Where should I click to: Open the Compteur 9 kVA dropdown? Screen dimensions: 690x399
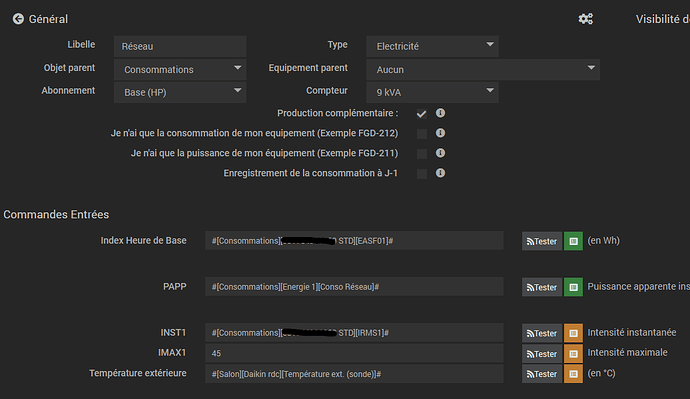432,92
